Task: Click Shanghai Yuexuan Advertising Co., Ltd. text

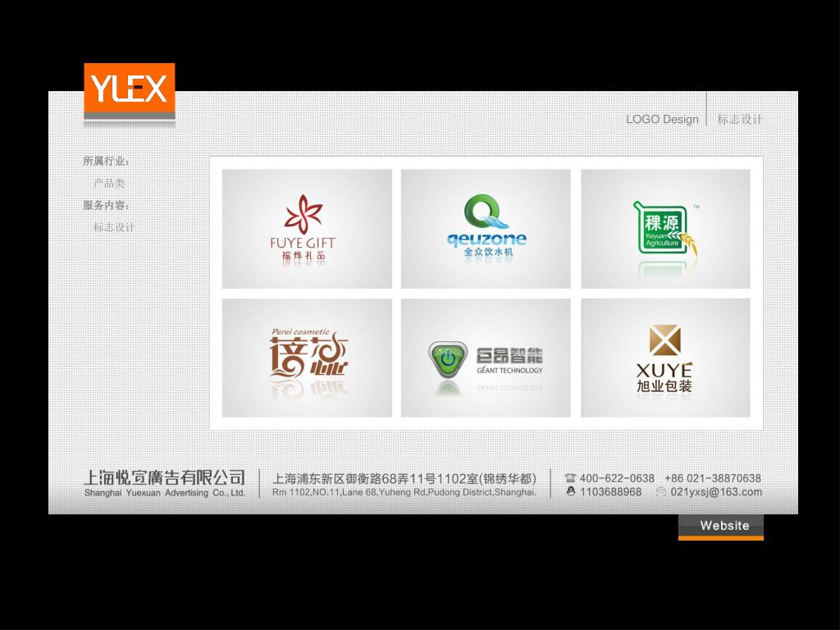Action: click(x=164, y=493)
